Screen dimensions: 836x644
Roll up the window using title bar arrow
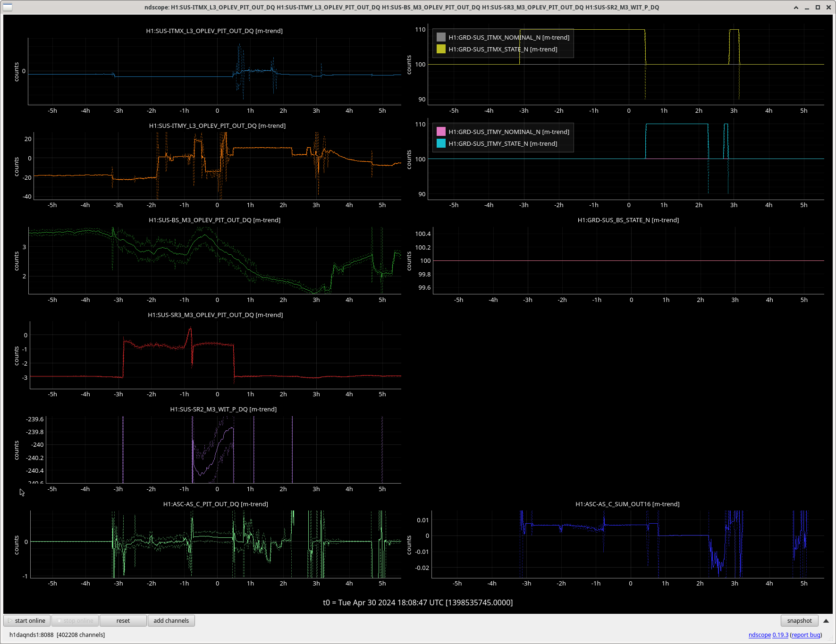pyautogui.click(x=796, y=7)
